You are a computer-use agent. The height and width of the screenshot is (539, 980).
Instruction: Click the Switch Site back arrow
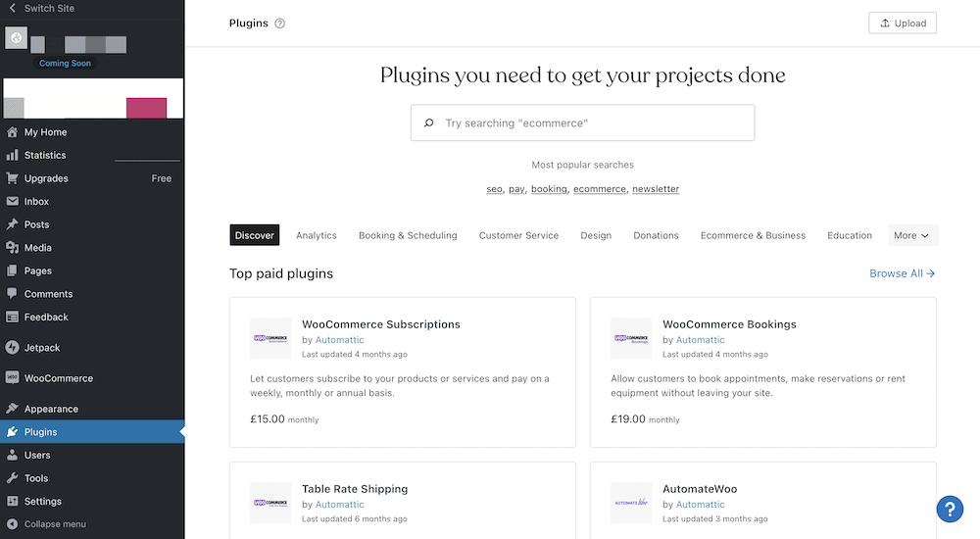(13, 8)
